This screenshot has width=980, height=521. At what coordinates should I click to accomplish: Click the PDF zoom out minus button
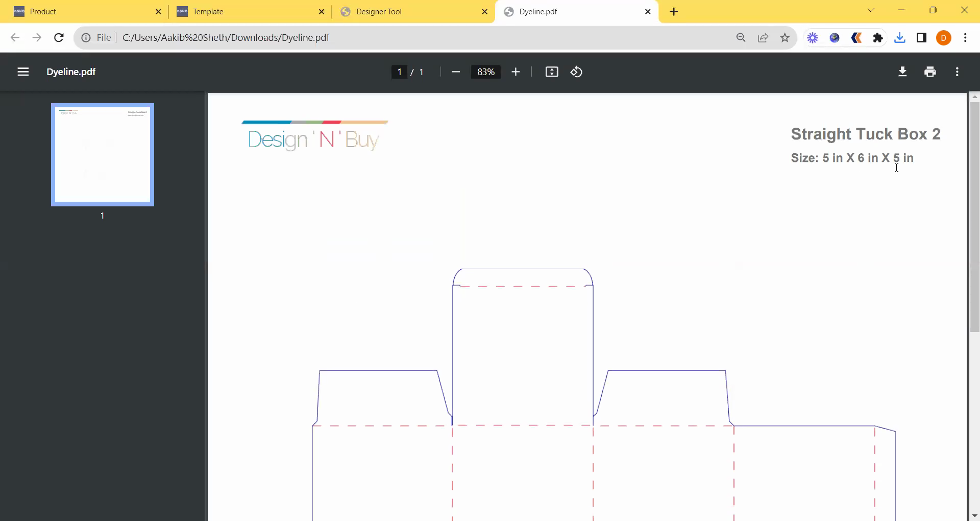pyautogui.click(x=456, y=72)
